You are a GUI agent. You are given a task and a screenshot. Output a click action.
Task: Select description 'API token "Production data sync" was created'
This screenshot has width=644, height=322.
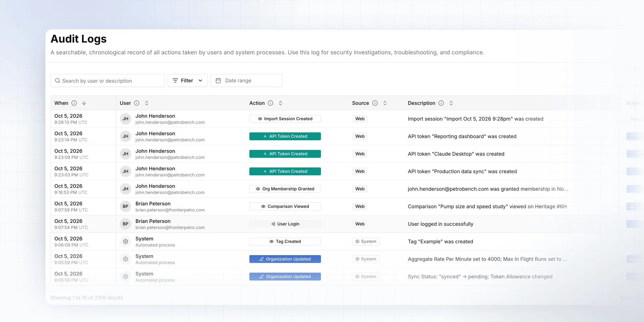(x=462, y=171)
